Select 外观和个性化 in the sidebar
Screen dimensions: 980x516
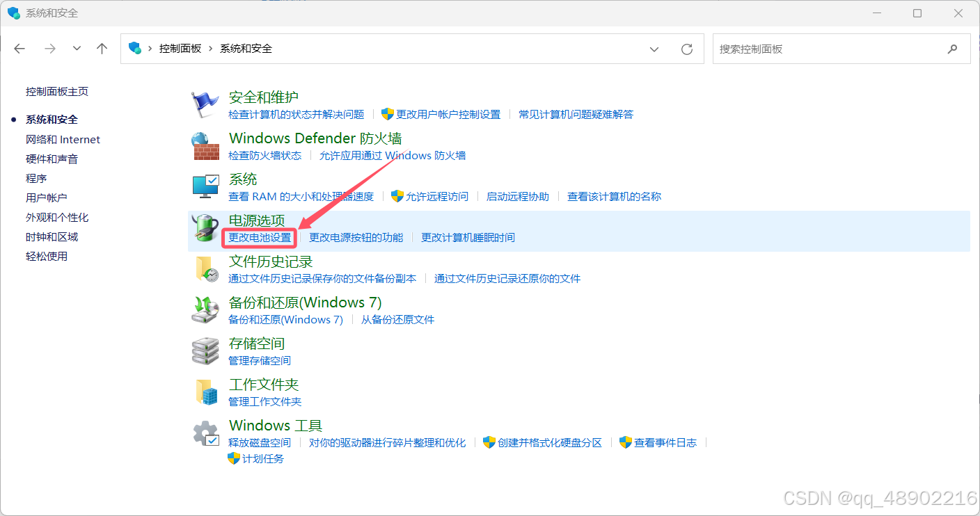(57, 218)
